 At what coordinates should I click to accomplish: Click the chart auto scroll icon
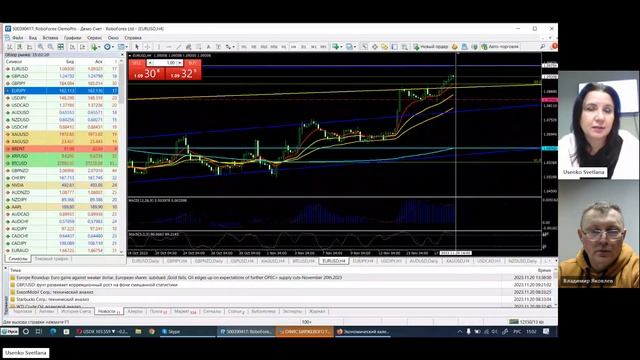(72, 47)
